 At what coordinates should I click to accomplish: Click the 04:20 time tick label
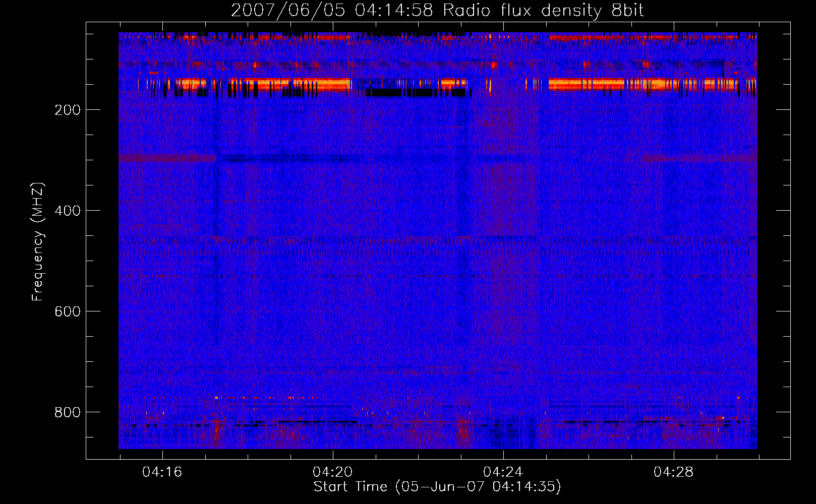[332, 472]
